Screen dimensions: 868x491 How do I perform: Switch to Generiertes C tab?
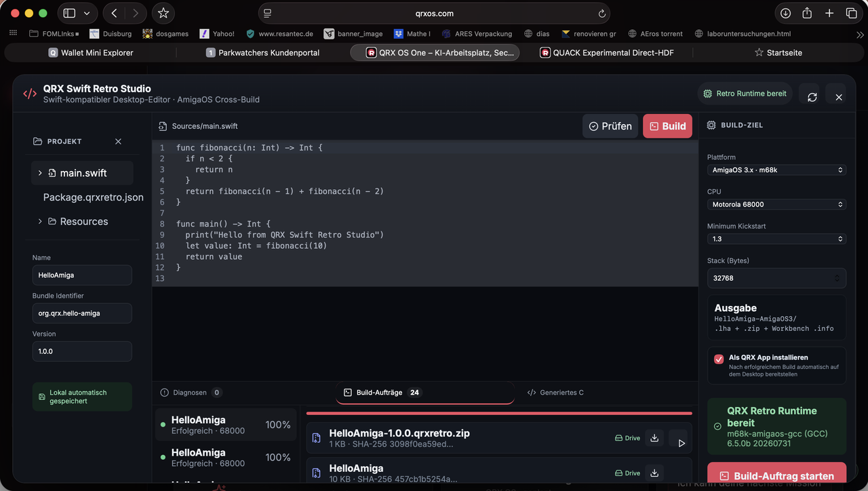pyautogui.click(x=555, y=392)
